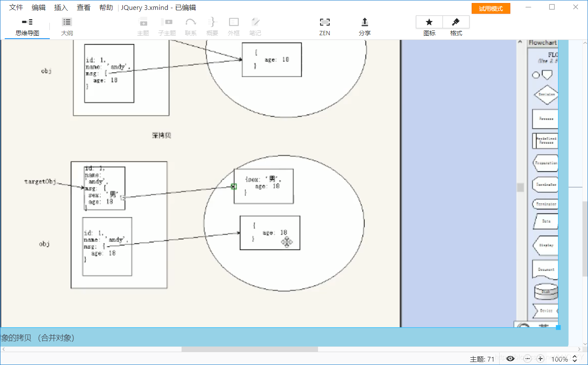Open the 分享 share option
588x365 pixels.
pos(365,27)
